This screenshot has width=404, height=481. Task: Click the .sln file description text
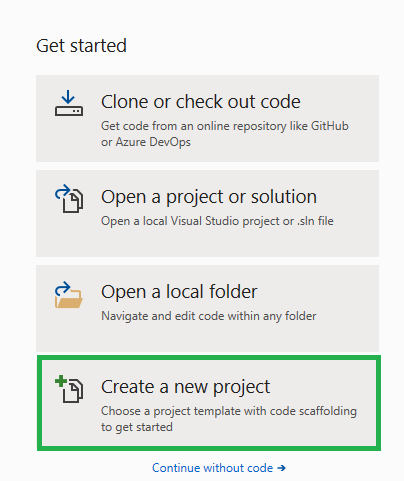pyautogui.click(x=217, y=221)
